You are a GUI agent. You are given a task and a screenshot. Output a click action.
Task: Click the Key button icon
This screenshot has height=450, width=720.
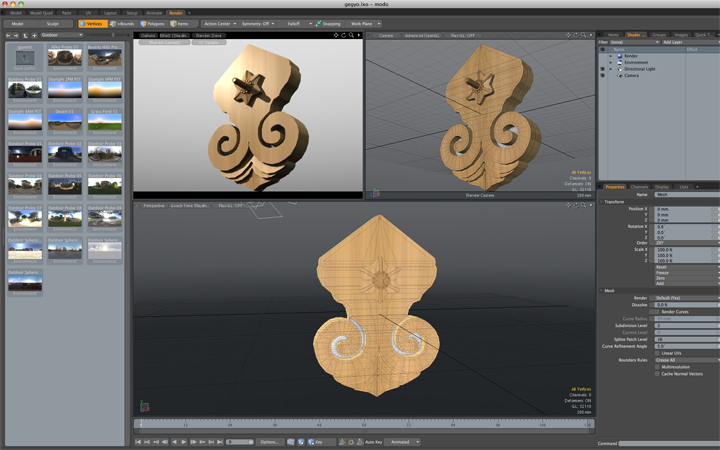point(311,442)
